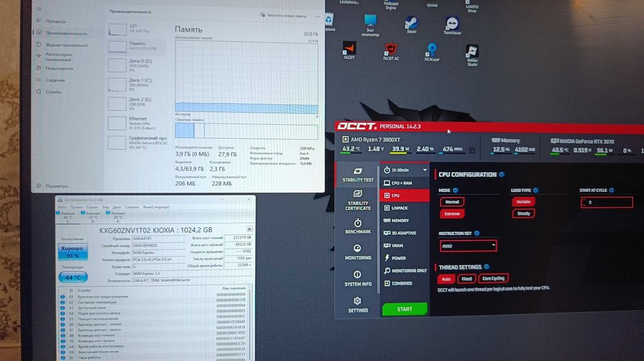Start the OCCT test with green START button
Viewport: 644px width, 361px height.
404,310
